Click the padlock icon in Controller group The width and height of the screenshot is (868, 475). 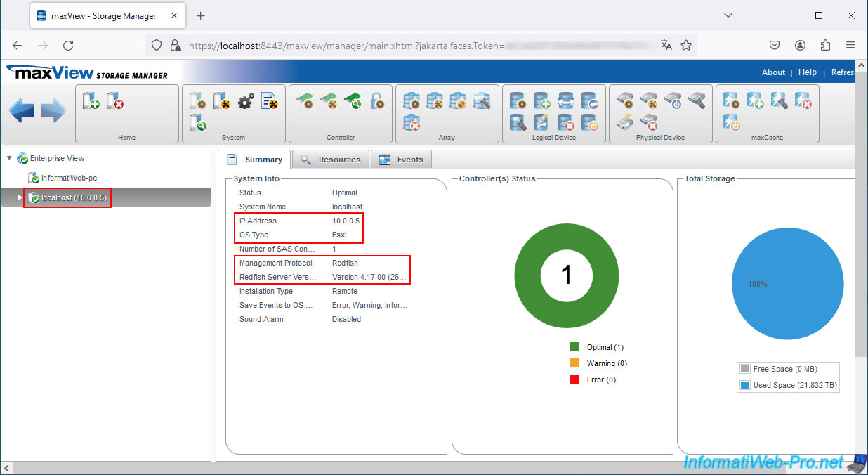coord(377,101)
